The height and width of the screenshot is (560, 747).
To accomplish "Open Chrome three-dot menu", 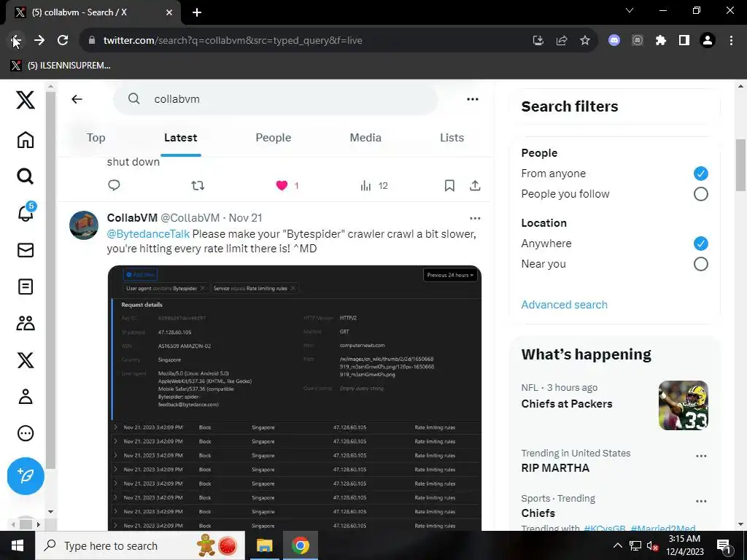I will pyautogui.click(x=731, y=41).
